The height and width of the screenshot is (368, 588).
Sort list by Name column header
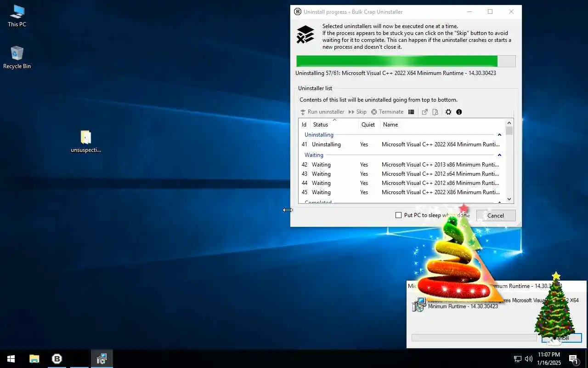pos(442,125)
